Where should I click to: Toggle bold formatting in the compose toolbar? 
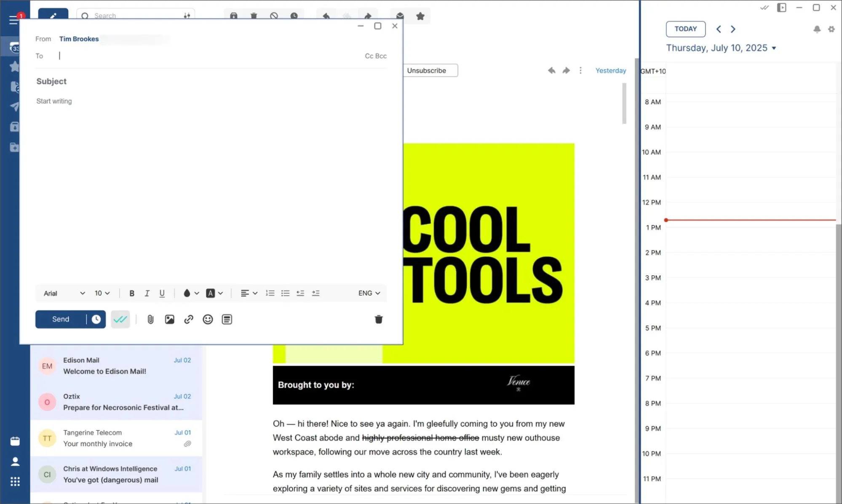[x=132, y=293]
